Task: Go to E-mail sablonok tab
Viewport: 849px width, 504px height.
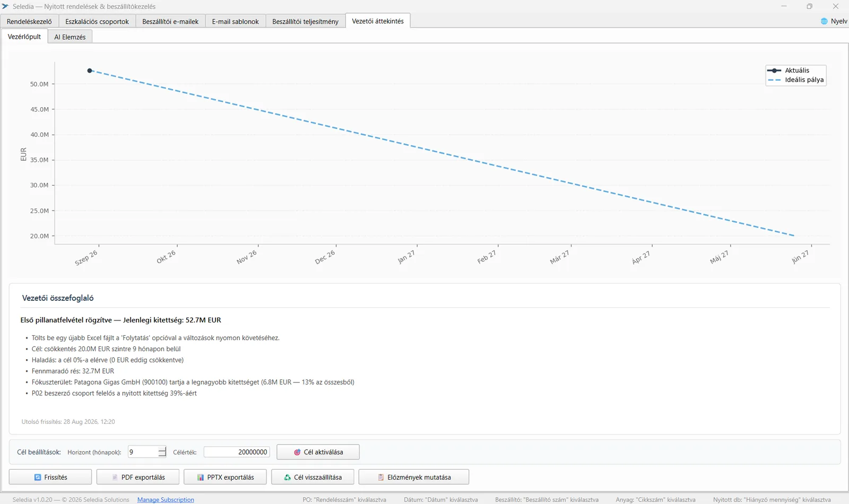Action: pyautogui.click(x=235, y=21)
